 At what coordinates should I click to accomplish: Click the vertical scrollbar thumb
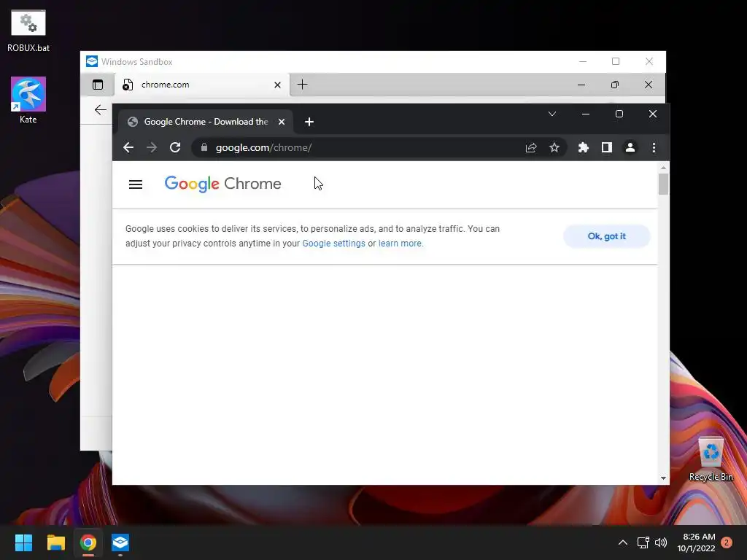click(x=663, y=184)
